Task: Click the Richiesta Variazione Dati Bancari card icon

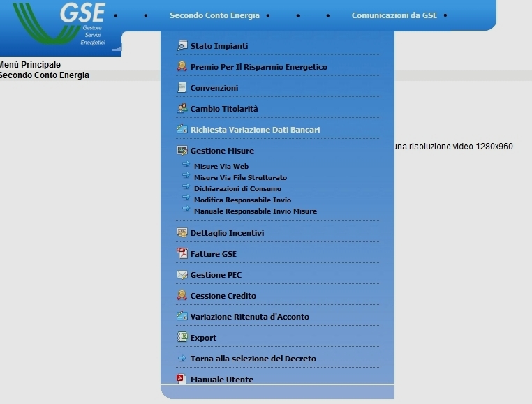Action: [x=182, y=129]
